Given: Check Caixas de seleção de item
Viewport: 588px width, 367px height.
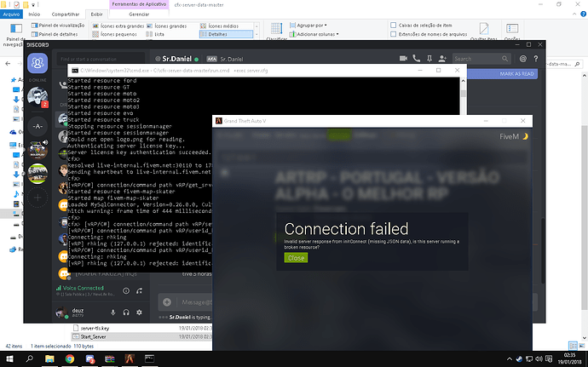Looking at the screenshot, I should pos(421,26).
